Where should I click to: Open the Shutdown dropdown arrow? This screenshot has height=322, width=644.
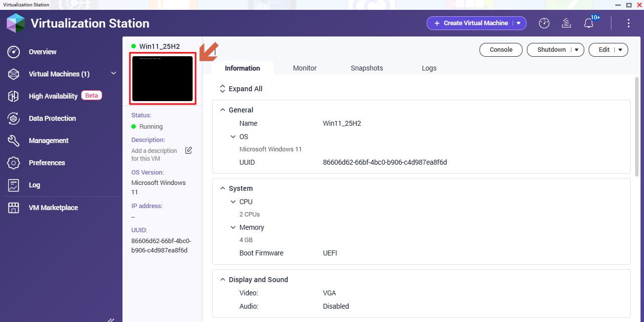click(576, 50)
